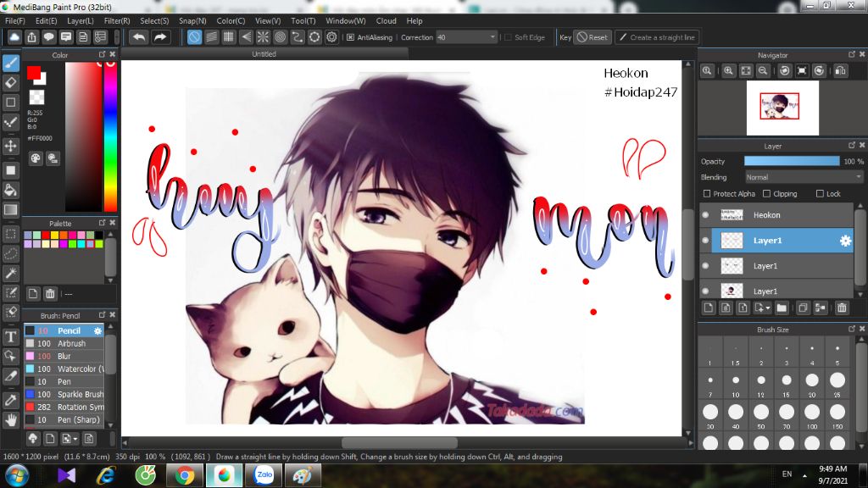Viewport: 868px width, 488px height.
Task: Select the Watercolor brush
Action: click(x=64, y=369)
